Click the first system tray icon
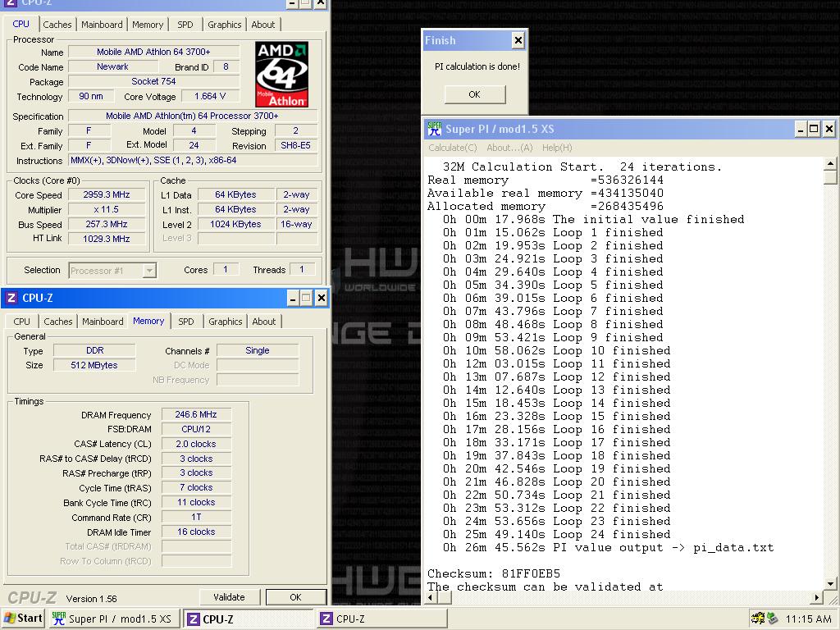 pos(757,619)
